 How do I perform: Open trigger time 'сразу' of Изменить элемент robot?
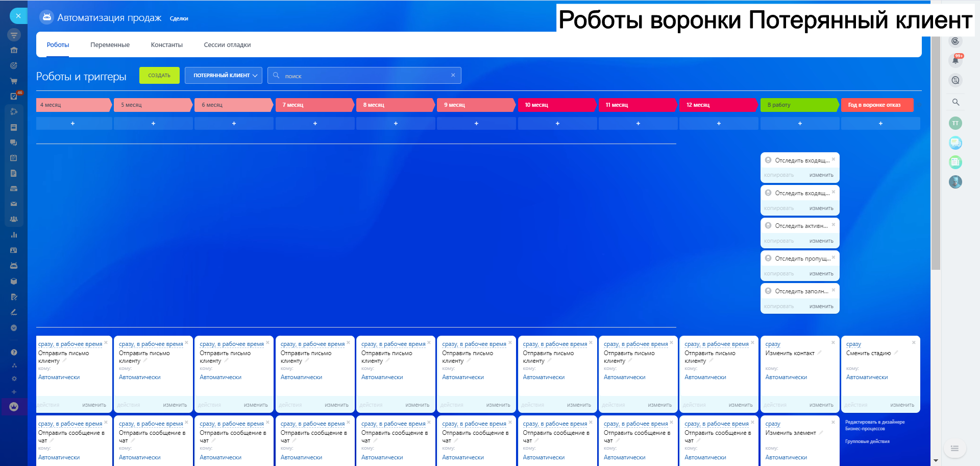(773, 424)
